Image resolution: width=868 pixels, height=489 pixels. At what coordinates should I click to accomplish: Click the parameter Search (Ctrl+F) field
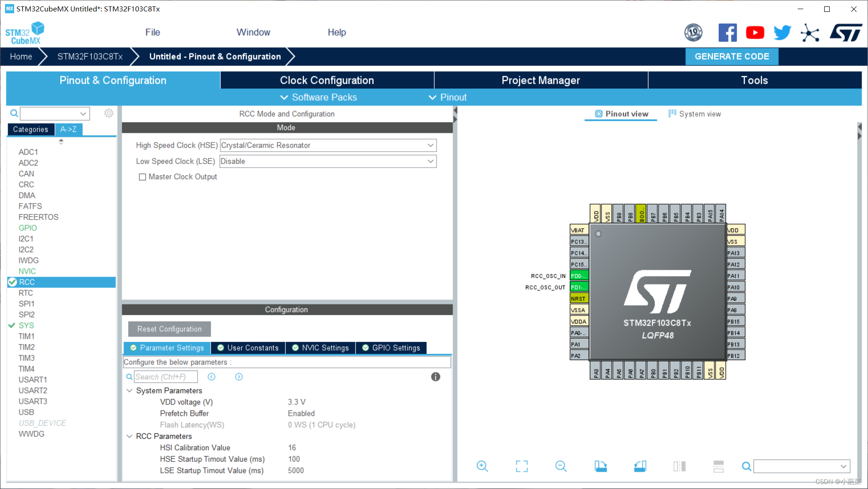pos(166,377)
